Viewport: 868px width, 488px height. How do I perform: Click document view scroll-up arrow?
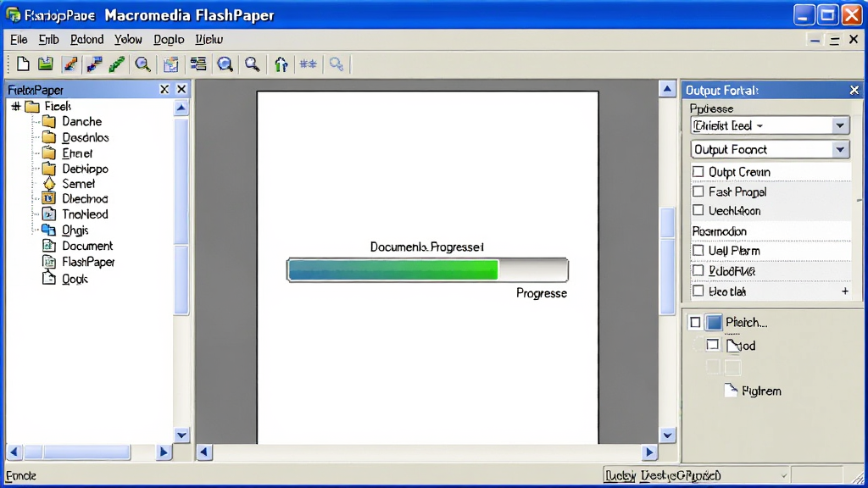(x=667, y=88)
